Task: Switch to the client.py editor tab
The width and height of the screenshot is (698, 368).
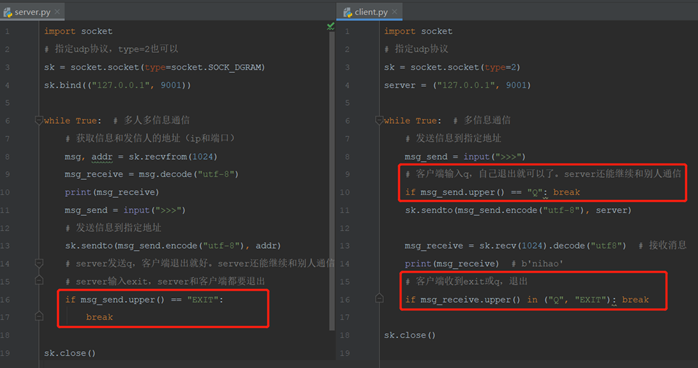Action: pyautogui.click(x=369, y=12)
